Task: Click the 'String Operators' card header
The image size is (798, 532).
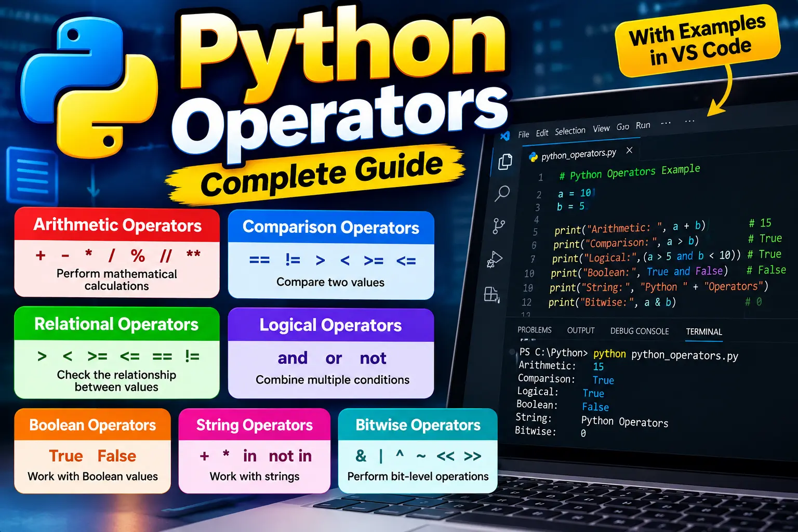Action: coord(255,424)
